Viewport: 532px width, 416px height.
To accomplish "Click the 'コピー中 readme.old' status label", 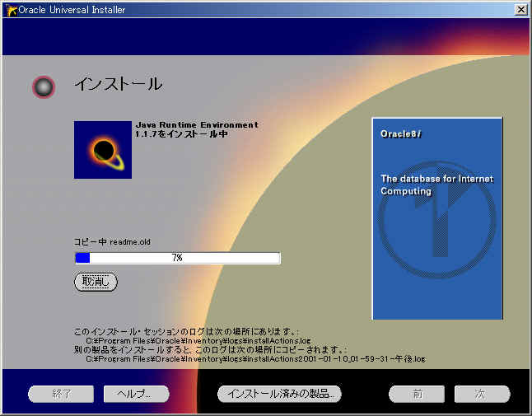I will (x=113, y=242).
